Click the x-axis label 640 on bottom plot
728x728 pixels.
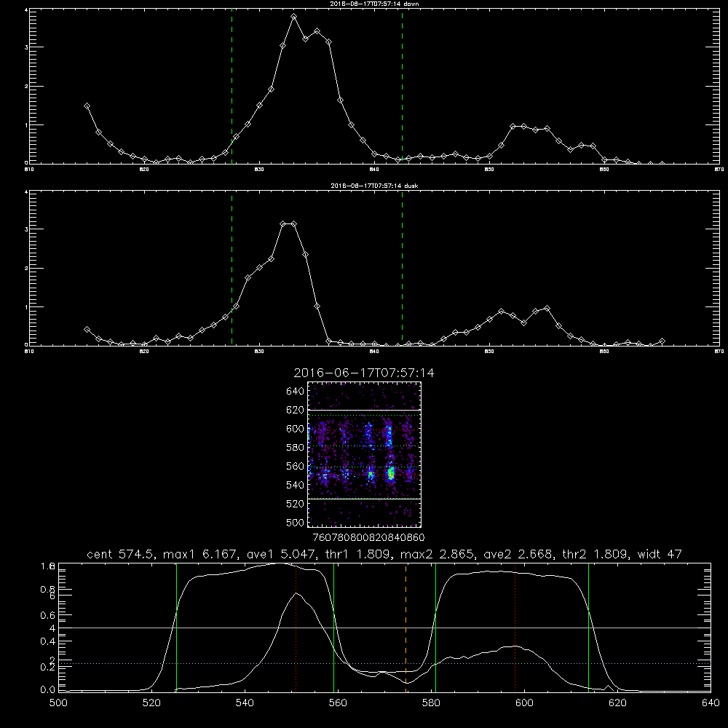pyautogui.click(x=711, y=703)
